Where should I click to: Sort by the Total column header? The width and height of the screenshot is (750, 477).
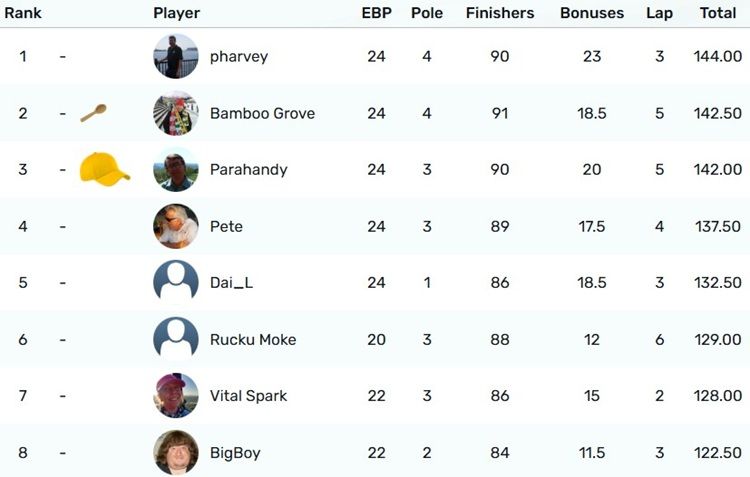click(x=717, y=13)
